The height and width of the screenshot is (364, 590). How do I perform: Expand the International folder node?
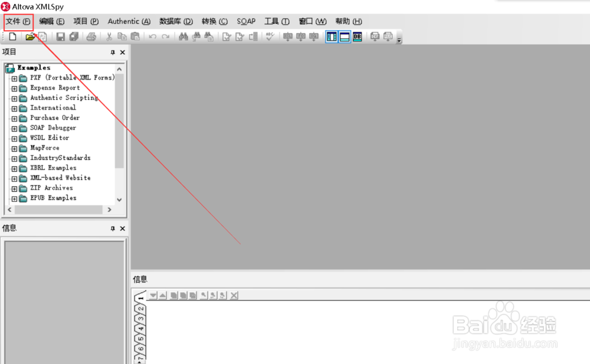point(14,109)
